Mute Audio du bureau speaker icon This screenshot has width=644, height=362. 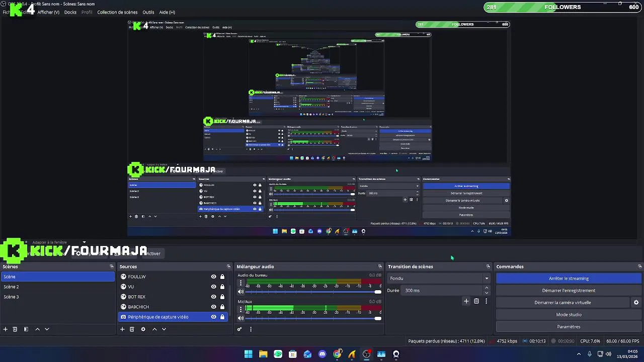(240, 292)
